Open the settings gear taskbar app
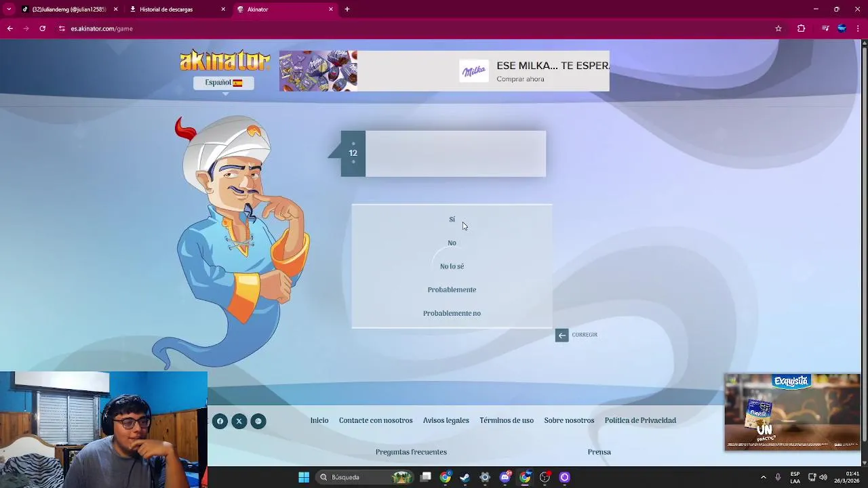This screenshot has width=868, height=488. click(485, 477)
